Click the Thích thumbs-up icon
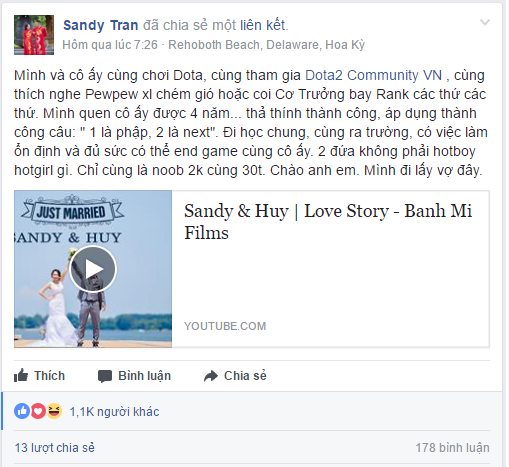The height and width of the screenshot is (467, 509). pos(21,376)
